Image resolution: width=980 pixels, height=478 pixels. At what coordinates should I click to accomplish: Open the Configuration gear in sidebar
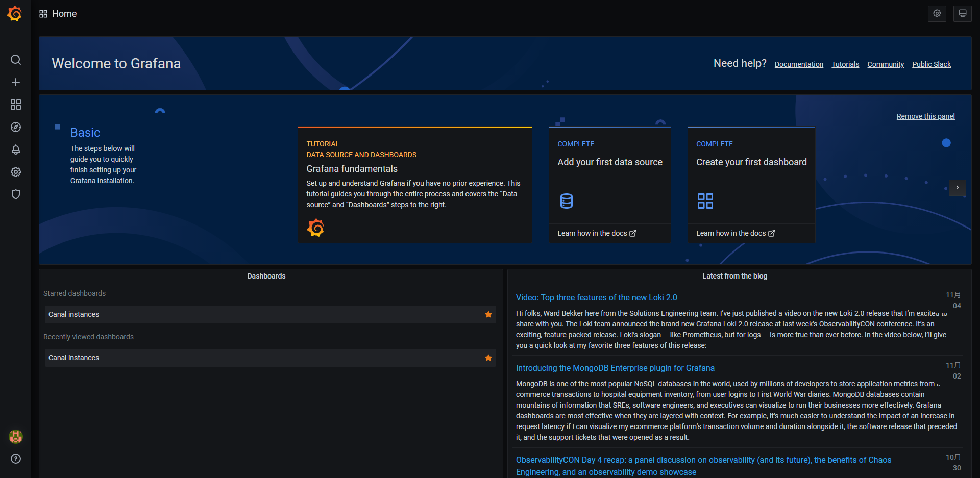(x=16, y=172)
